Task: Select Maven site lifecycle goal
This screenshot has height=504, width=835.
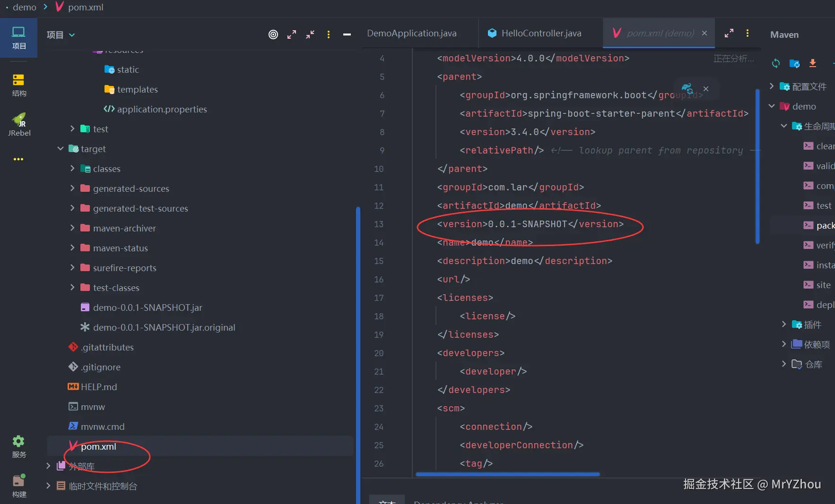Action: (x=817, y=285)
